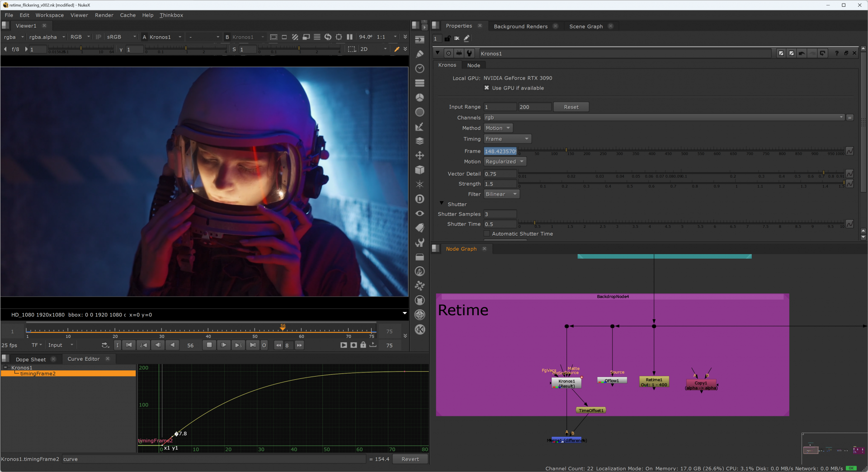This screenshot has height=472, width=868.
Task: Click the wrench icon beside Kronos1 name
Action: click(x=469, y=53)
